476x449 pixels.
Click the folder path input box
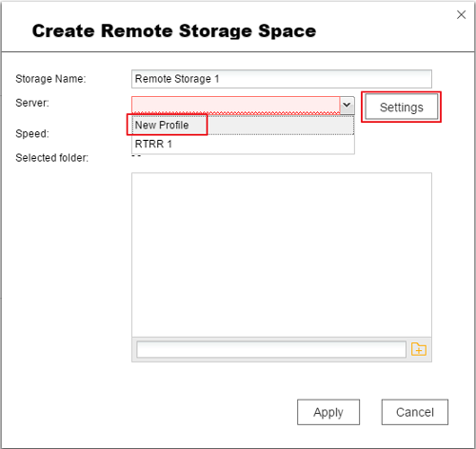tap(271, 349)
